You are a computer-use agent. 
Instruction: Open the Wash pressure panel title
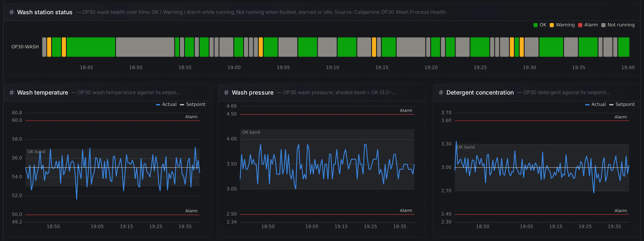[x=252, y=92]
